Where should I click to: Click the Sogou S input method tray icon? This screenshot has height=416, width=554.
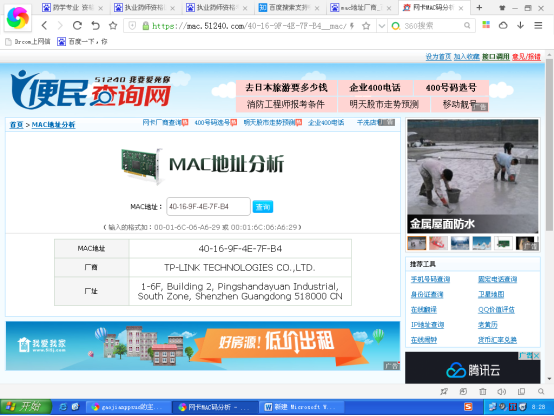[468, 407]
